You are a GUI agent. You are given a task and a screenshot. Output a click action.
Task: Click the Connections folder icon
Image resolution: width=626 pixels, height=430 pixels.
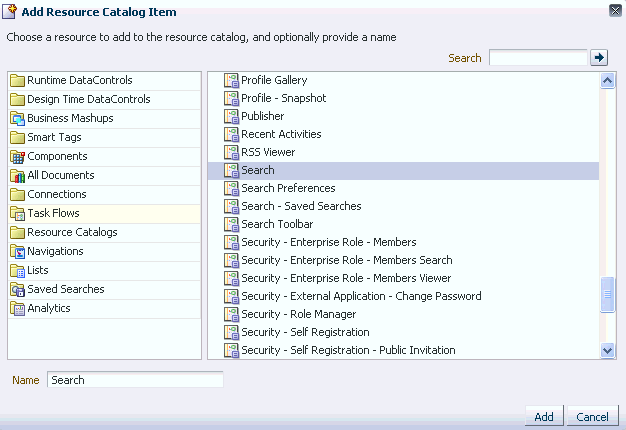point(17,194)
